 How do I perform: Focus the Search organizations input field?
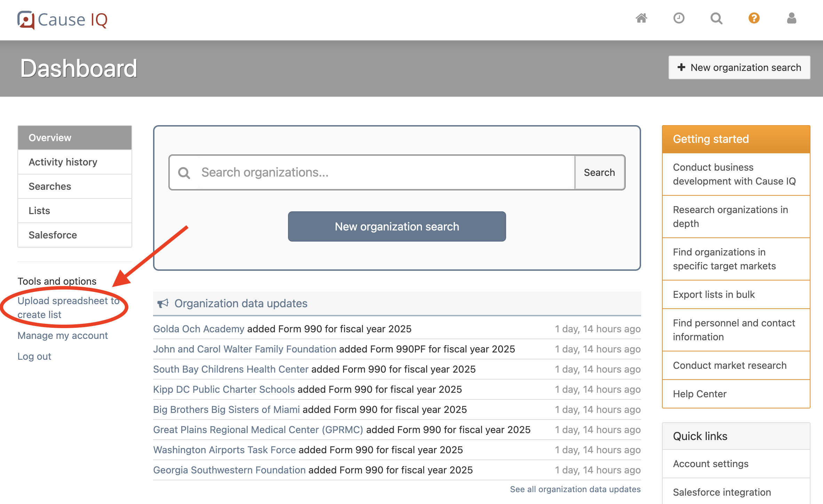(x=386, y=172)
